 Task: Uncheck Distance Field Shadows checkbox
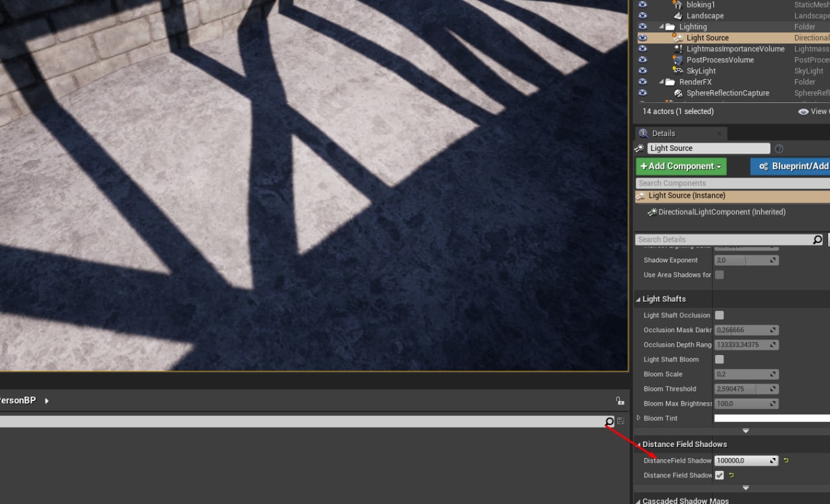[719, 475]
